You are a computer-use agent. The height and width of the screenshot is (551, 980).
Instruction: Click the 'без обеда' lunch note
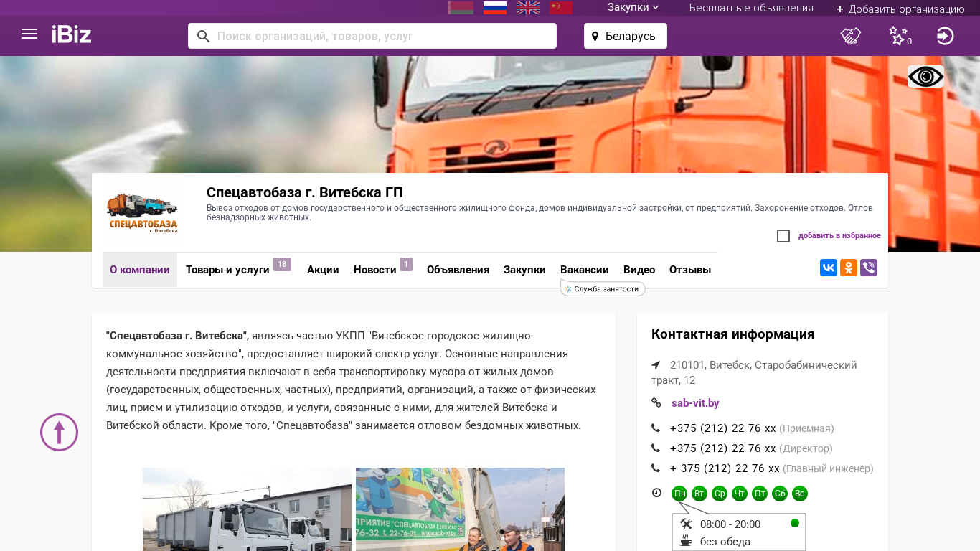(x=725, y=542)
